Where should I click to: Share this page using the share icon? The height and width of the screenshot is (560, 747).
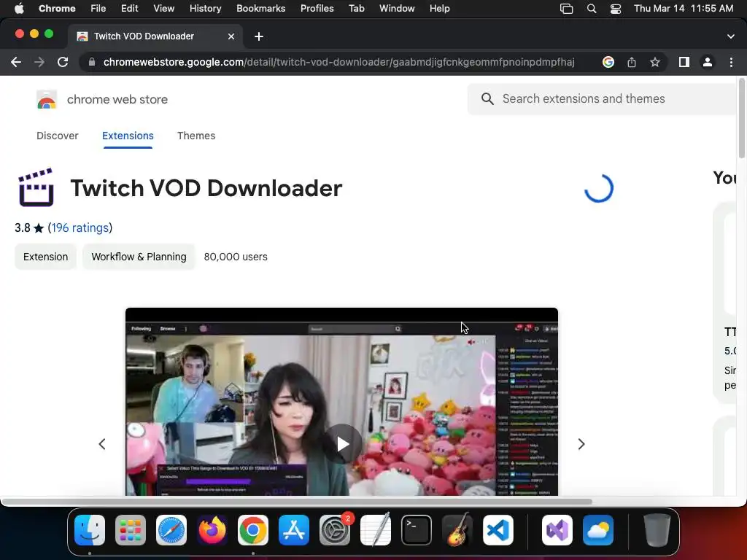click(631, 62)
